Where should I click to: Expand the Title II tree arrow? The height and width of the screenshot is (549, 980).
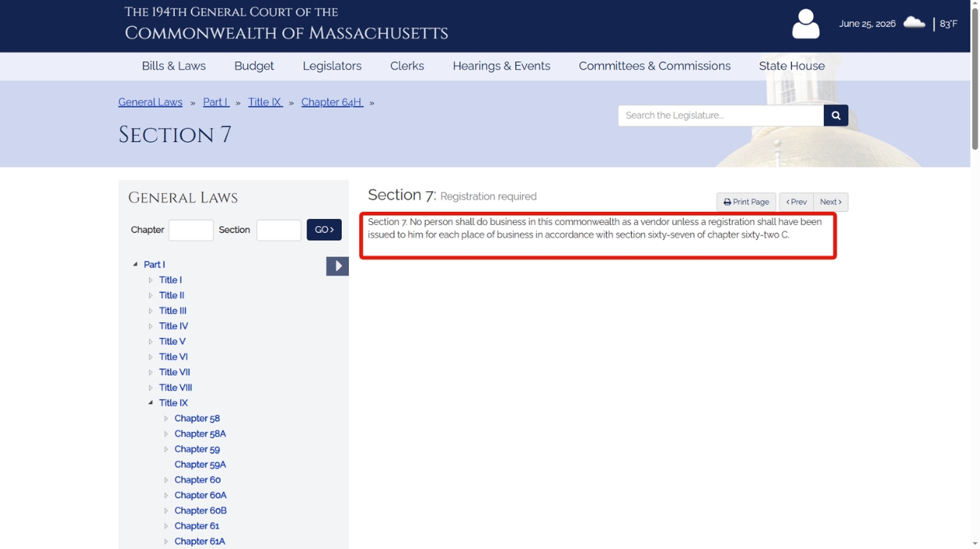point(151,296)
